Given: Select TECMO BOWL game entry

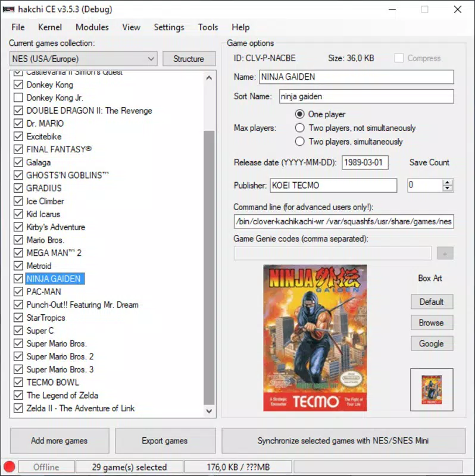Looking at the screenshot, I should click(53, 383).
